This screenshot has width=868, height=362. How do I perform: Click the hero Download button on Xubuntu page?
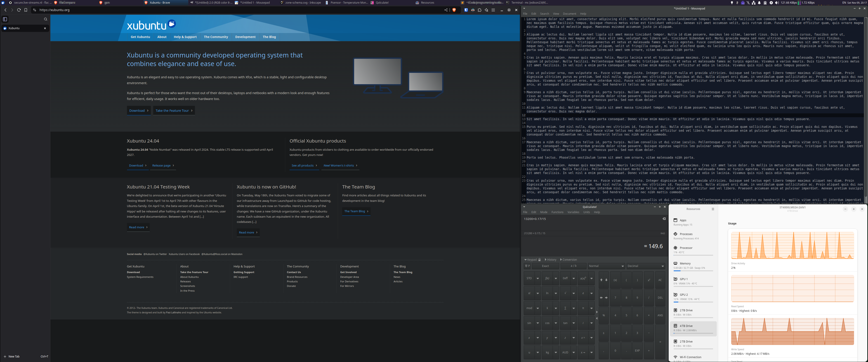139,111
